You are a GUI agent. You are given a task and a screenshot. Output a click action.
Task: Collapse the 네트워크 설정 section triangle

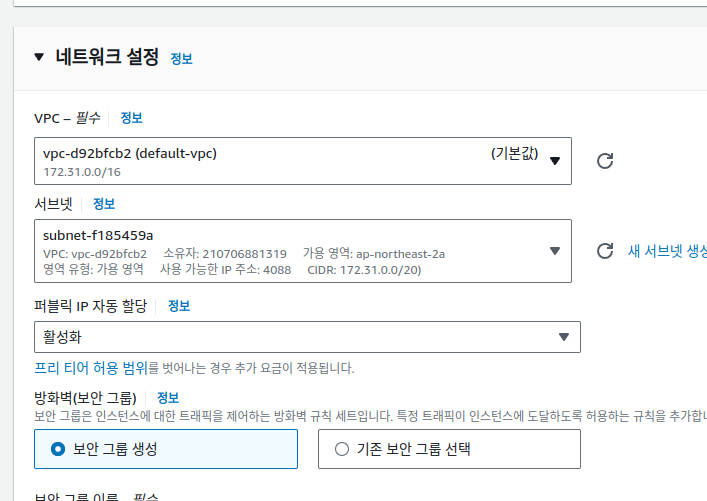pos(39,57)
